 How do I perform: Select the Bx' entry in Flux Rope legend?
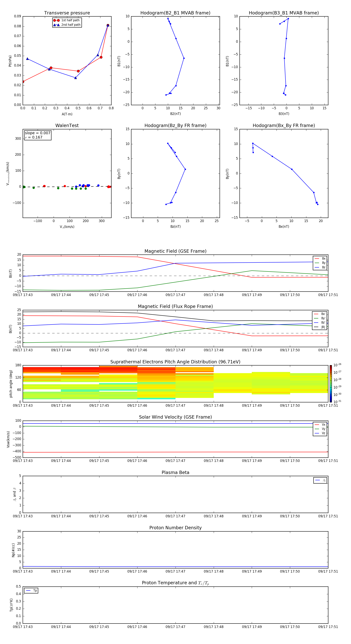320,314
